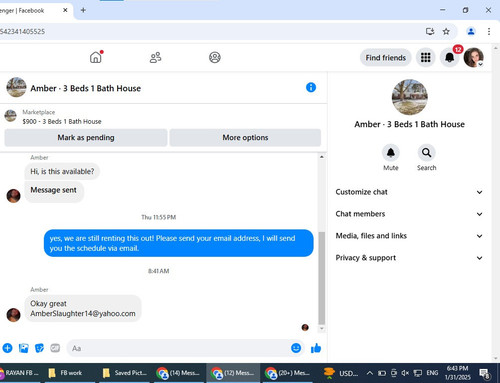Click the chat scrollbar thumb
500x383 pixels.
click(322, 278)
